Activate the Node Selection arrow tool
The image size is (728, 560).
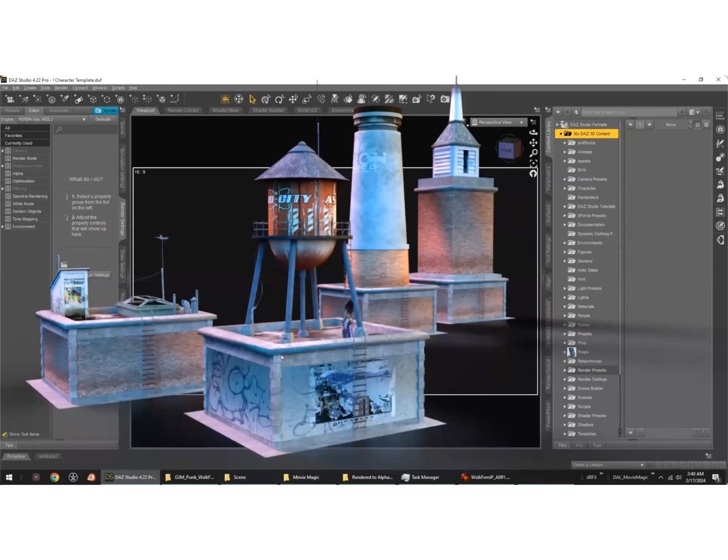(x=252, y=99)
